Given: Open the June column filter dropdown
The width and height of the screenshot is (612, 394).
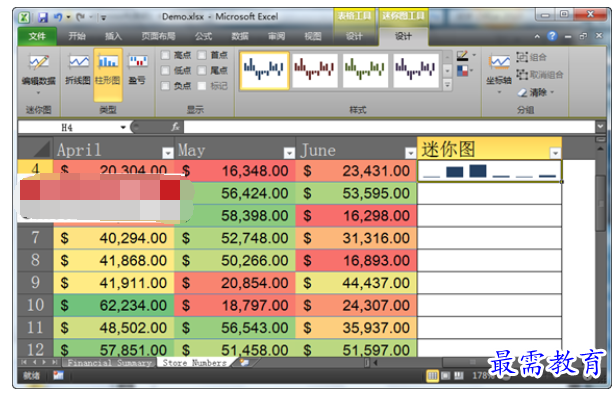Looking at the screenshot, I should point(410,153).
